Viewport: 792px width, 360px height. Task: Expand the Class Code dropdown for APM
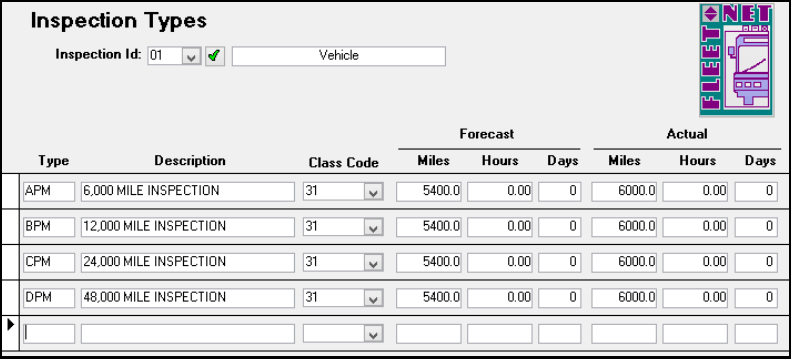pyautogui.click(x=373, y=192)
